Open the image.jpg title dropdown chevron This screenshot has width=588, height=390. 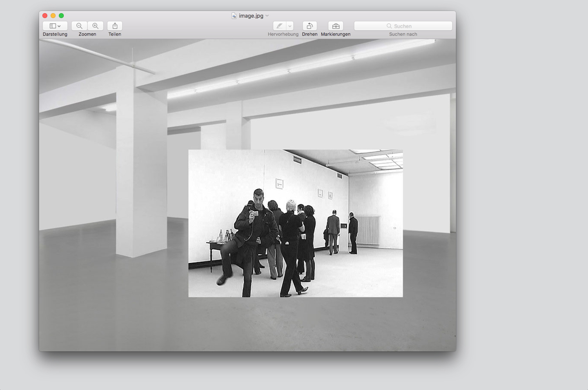click(x=267, y=16)
